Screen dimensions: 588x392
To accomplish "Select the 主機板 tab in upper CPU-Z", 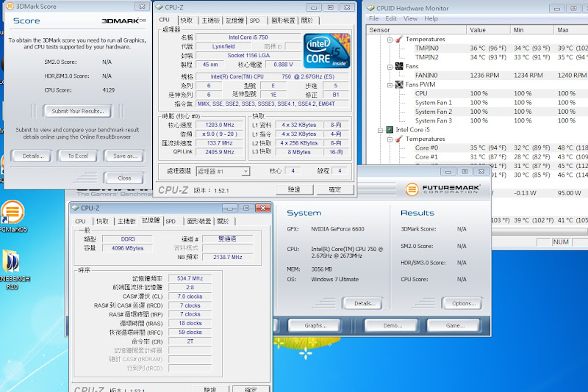I will tap(210, 21).
